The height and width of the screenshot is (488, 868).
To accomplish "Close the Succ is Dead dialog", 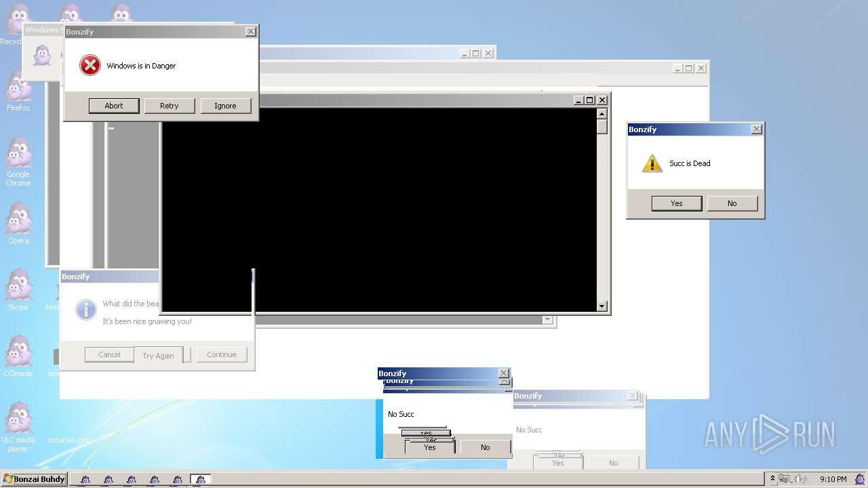I will pyautogui.click(x=757, y=129).
